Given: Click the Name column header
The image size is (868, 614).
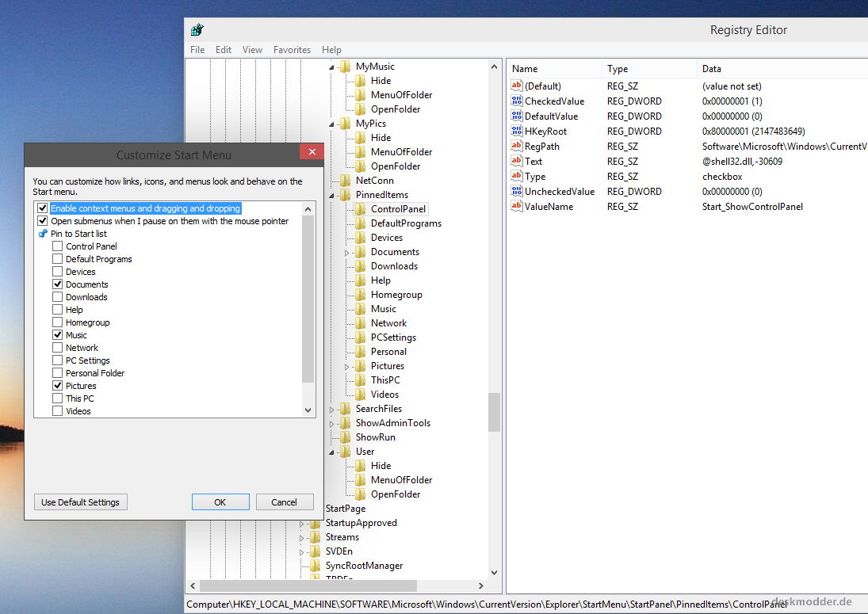Looking at the screenshot, I should pyautogui.click(x=553, y=69).
